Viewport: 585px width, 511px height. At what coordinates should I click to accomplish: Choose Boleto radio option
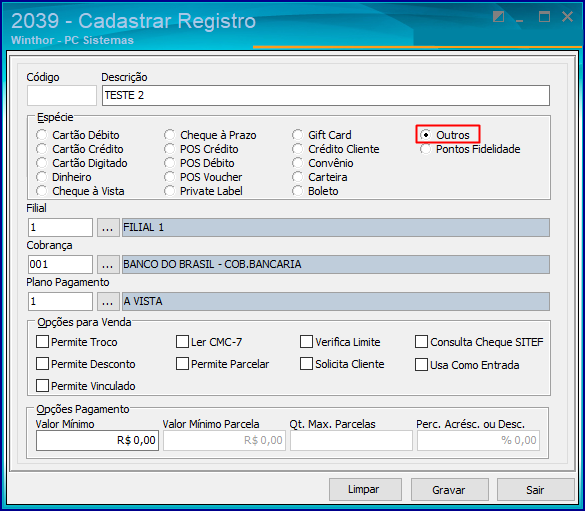click(298, 191)
